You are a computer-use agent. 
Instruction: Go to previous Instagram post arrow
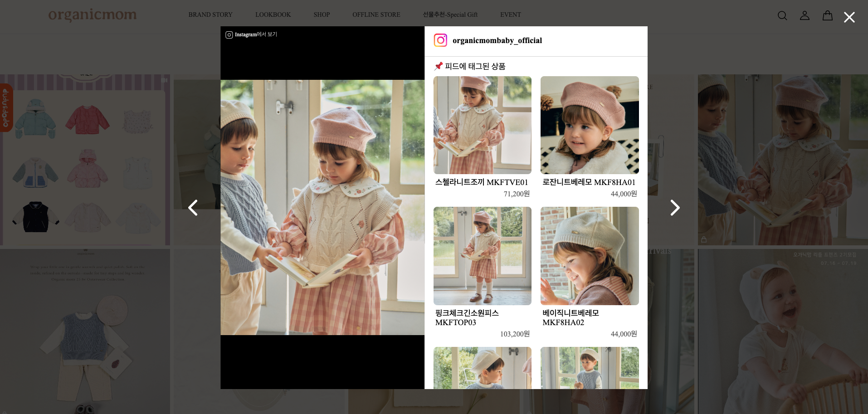[193, 208]
